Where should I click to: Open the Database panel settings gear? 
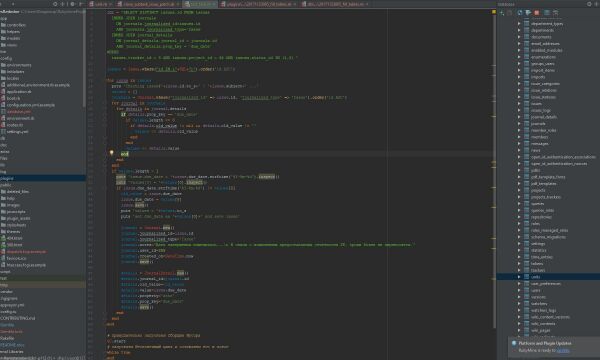[589, 4]
